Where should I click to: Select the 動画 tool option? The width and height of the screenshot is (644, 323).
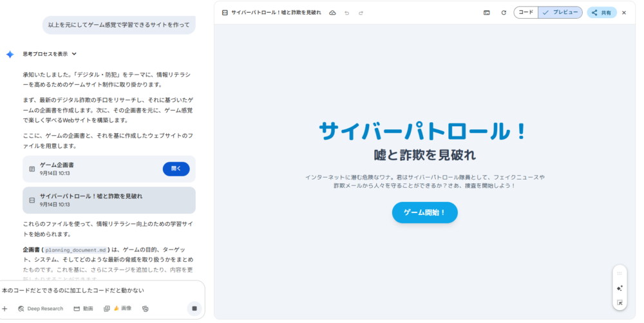tap(83, 308)
